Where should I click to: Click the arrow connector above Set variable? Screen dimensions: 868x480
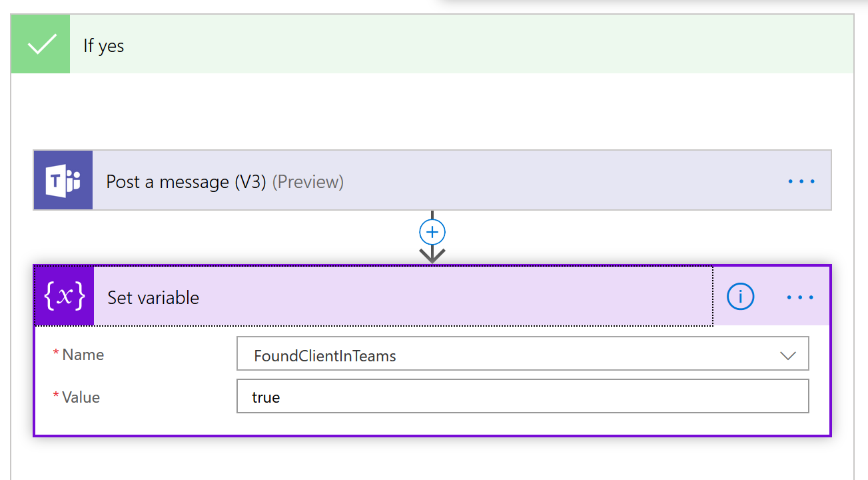point(432,255)
